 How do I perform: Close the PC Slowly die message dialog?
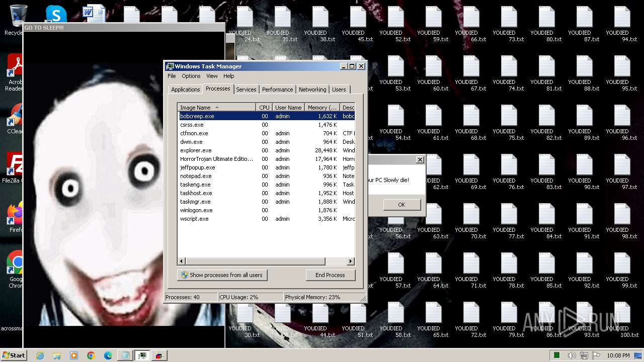pyautogui.click(x=420, y=160)
